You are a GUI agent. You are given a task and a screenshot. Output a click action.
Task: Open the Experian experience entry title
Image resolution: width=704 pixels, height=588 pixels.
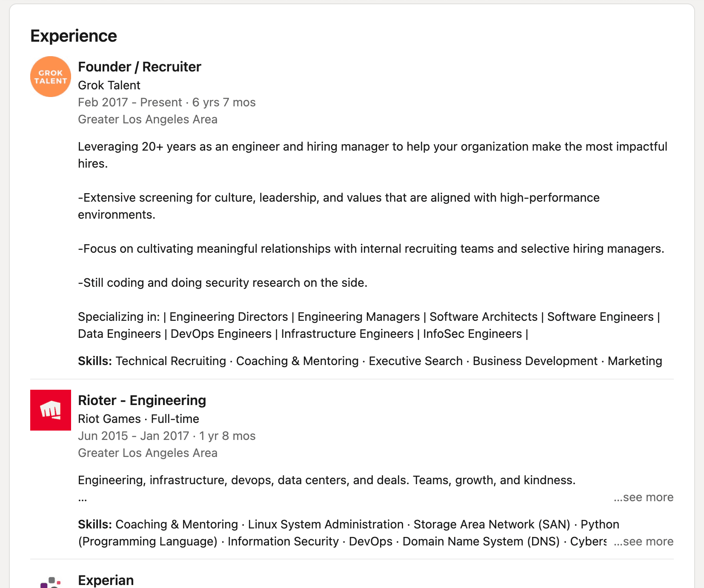106,580
